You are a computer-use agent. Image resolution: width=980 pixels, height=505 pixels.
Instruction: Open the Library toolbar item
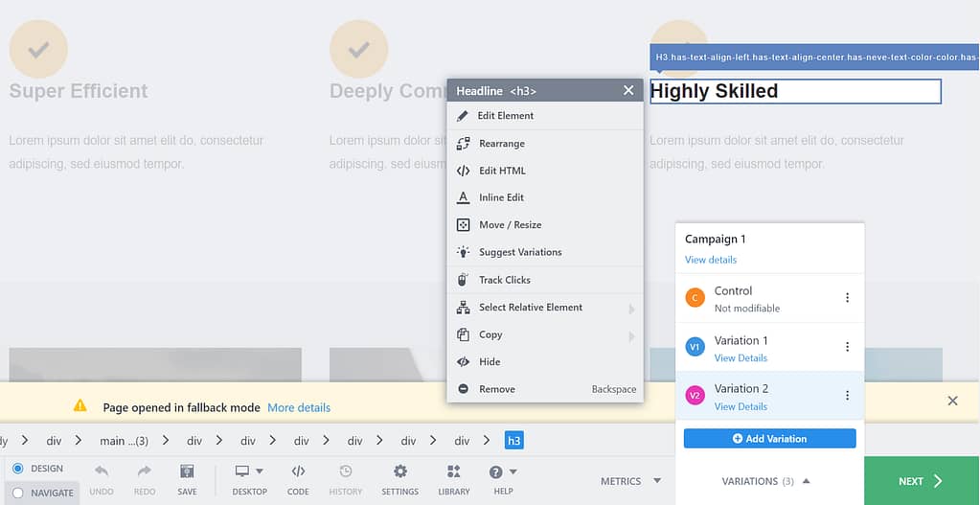(x=454, y=480)
